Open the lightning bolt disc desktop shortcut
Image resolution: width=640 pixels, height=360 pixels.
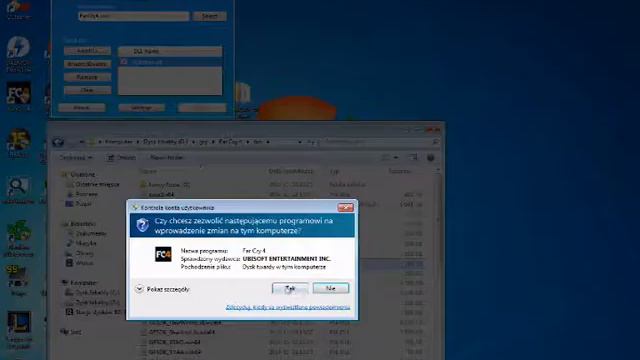[18, 53]
